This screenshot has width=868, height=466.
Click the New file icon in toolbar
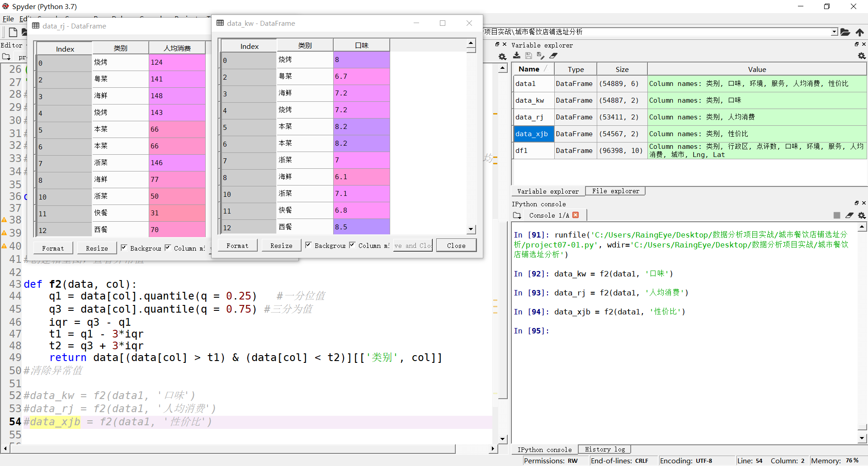click(x=13, y=32)
